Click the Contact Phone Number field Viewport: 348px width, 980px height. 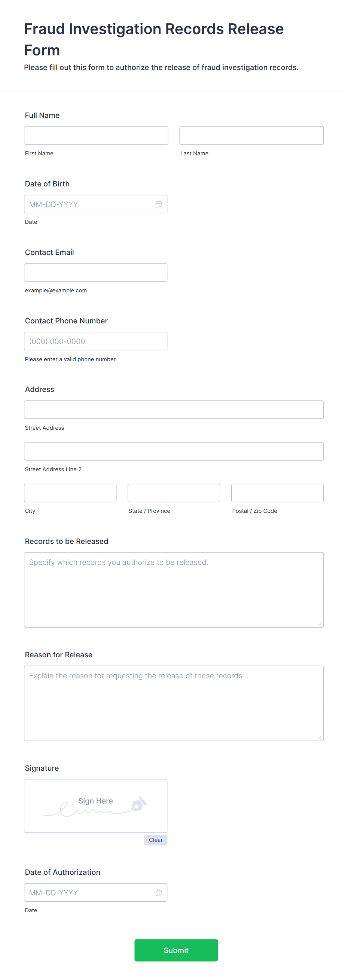pyautogui.click(x=95, y=341)
